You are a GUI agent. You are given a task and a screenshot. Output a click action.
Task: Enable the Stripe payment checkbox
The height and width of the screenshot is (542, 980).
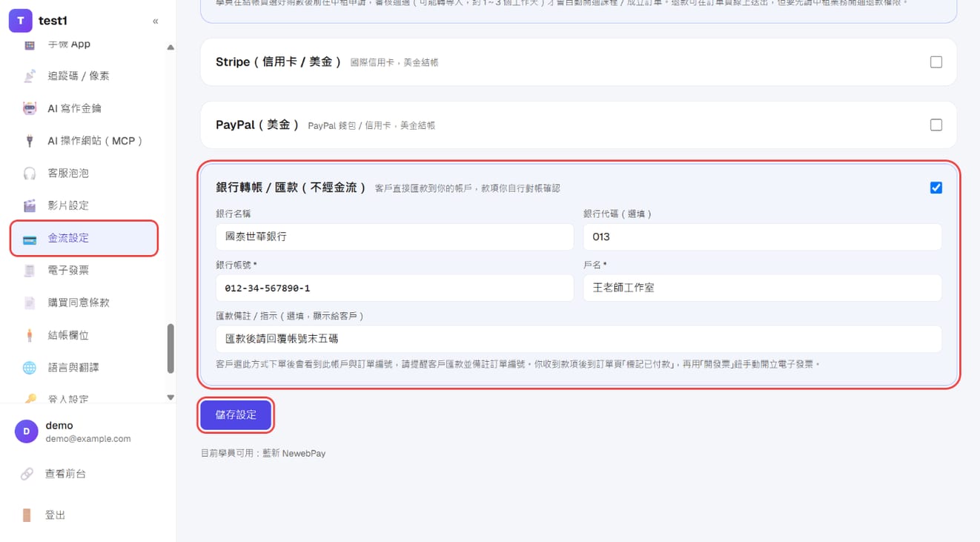936,62
